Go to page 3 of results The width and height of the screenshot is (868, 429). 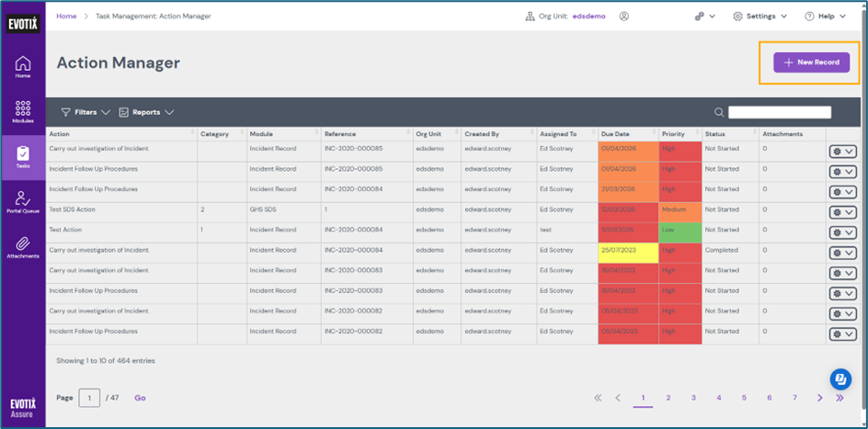(x=693, y=398)
